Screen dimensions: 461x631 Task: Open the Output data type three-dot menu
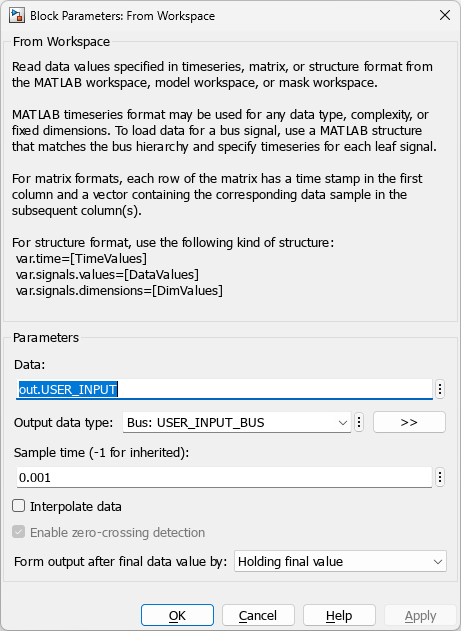359,422
